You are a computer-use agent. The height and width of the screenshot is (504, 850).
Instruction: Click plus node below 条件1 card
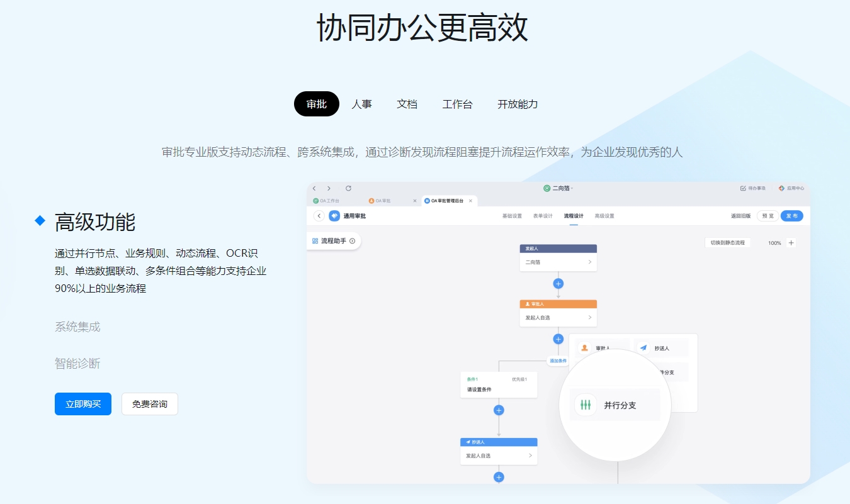(499, 410)
